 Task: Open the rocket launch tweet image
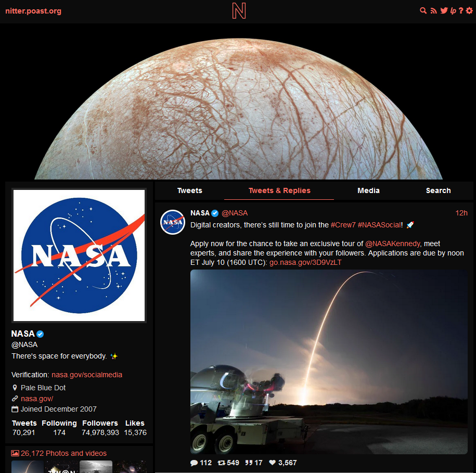pos(329,362)
